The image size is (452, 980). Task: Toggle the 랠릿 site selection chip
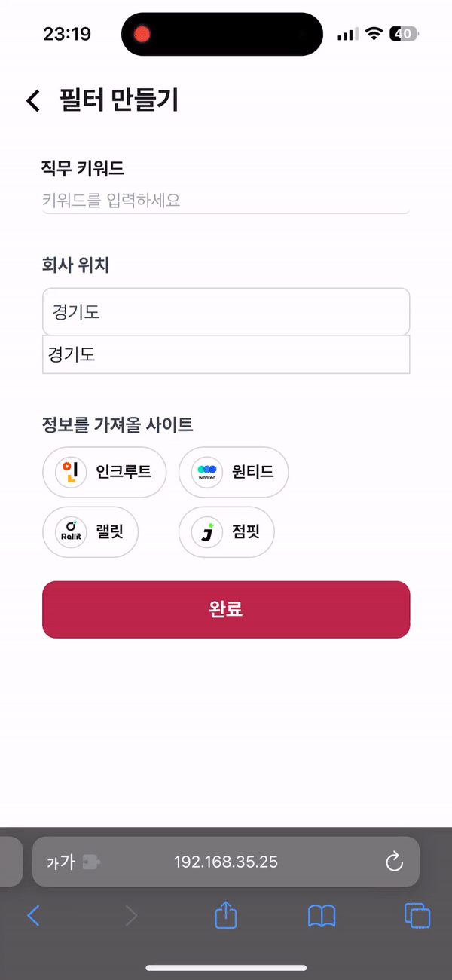point(90,531)
